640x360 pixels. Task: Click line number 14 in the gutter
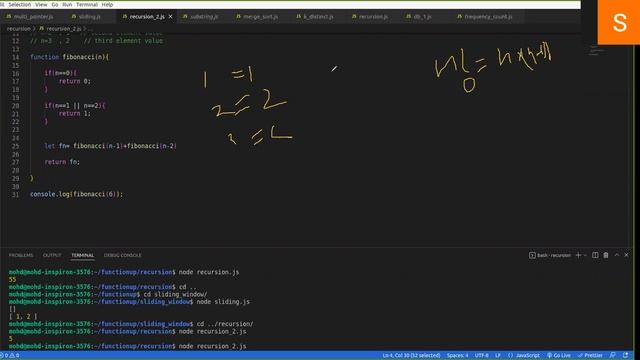[x=16, y=57]
